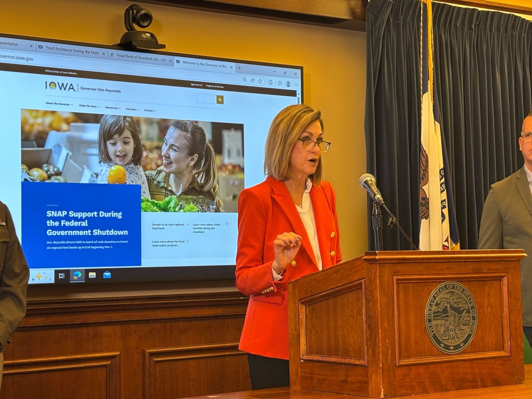This screenshot has height=399, width=532.
Task: Click into the website search field
Action: 206,99
